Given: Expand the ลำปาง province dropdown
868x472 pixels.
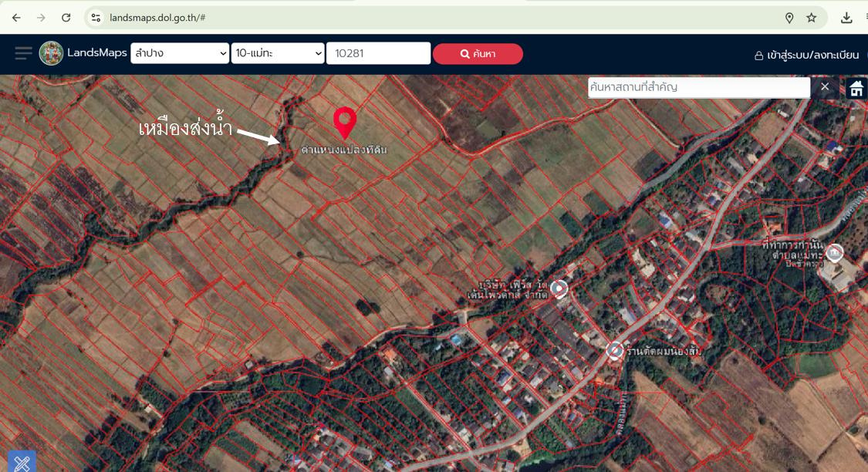Looking at the screenshot, I should pos(180,53).
